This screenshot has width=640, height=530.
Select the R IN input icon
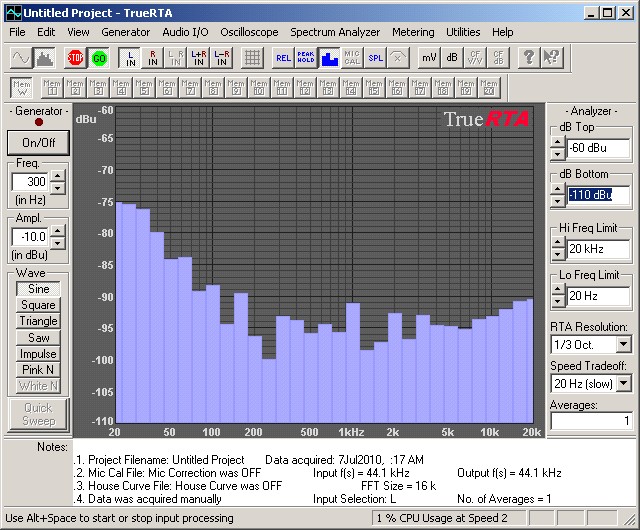(x=153, y=57)
